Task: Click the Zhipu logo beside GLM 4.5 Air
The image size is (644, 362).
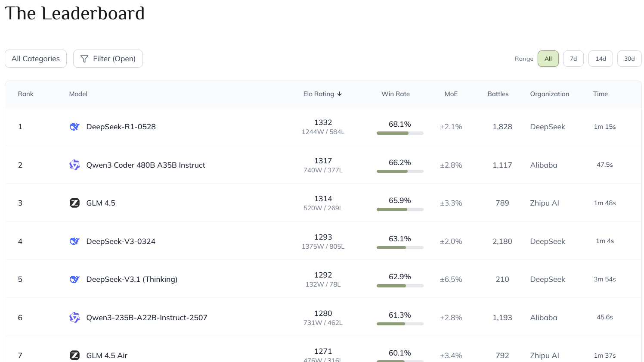Action: pos(74,356)
